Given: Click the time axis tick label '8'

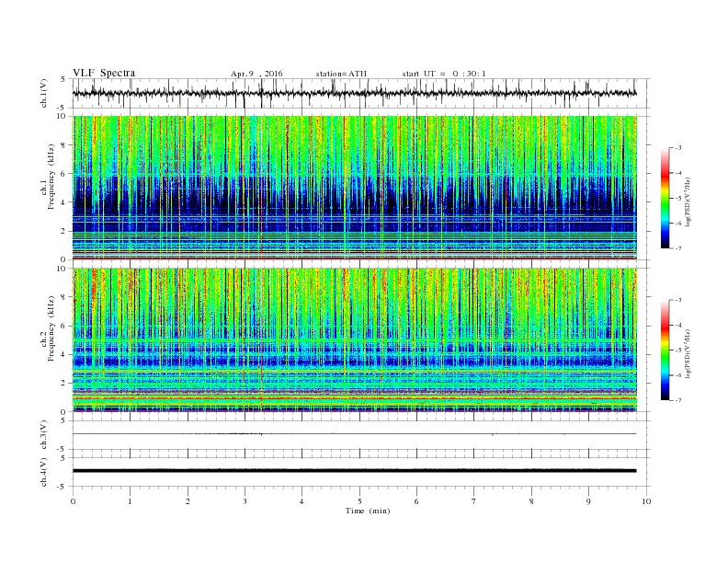Looking at the screenshot, I should point(531,501).
